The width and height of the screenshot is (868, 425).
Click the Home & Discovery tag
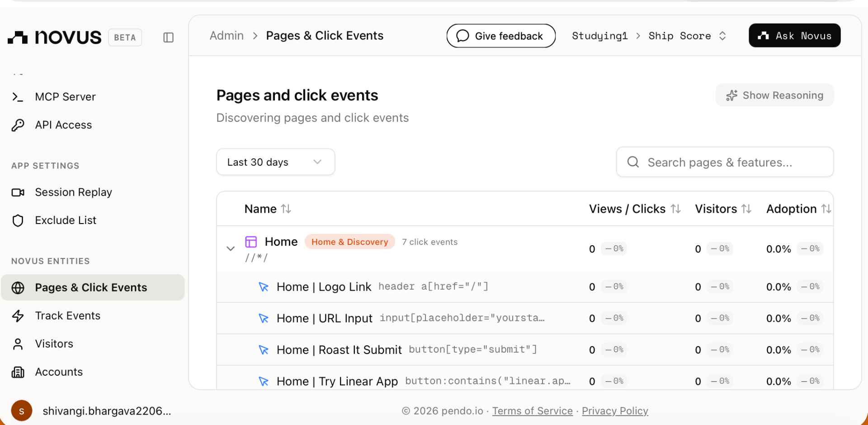pos(349,242)
